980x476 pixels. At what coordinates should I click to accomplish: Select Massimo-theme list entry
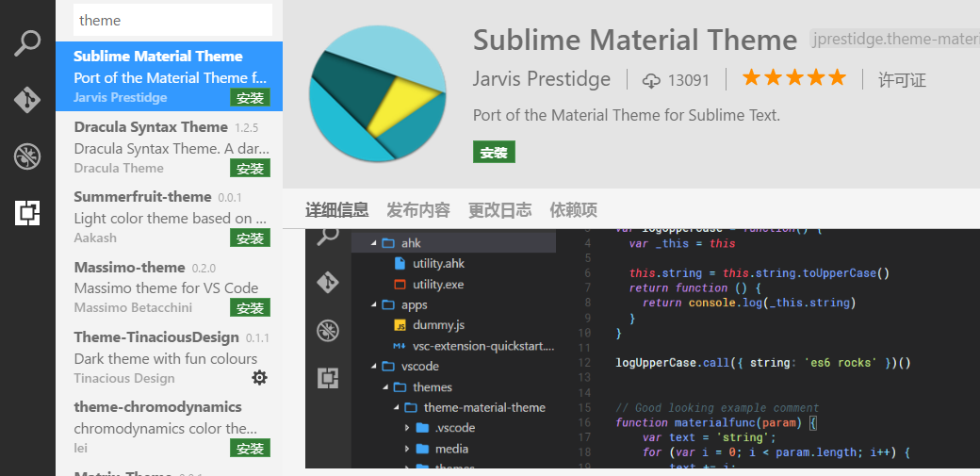tap(169, 287)
